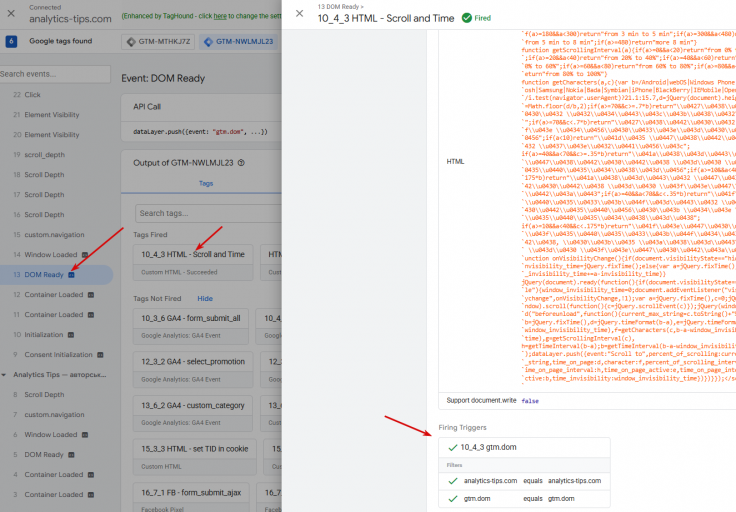Click the API Call dataLayer.push code
The height and width of the screenshot is (512, 736).
pyautogui.click(x=200, y=132)
